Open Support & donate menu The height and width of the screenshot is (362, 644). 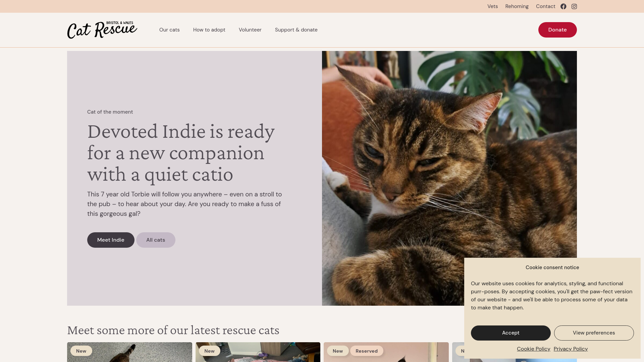point(296,30)
